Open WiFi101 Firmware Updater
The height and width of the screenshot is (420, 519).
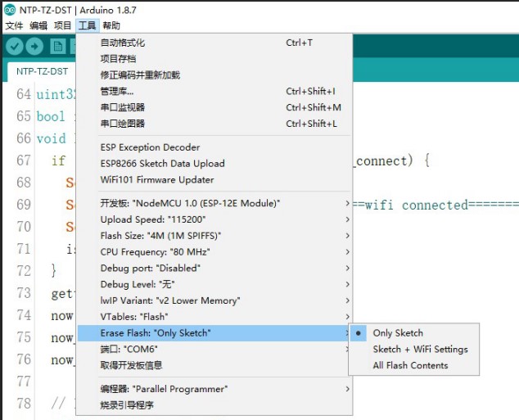pos(214,180)
